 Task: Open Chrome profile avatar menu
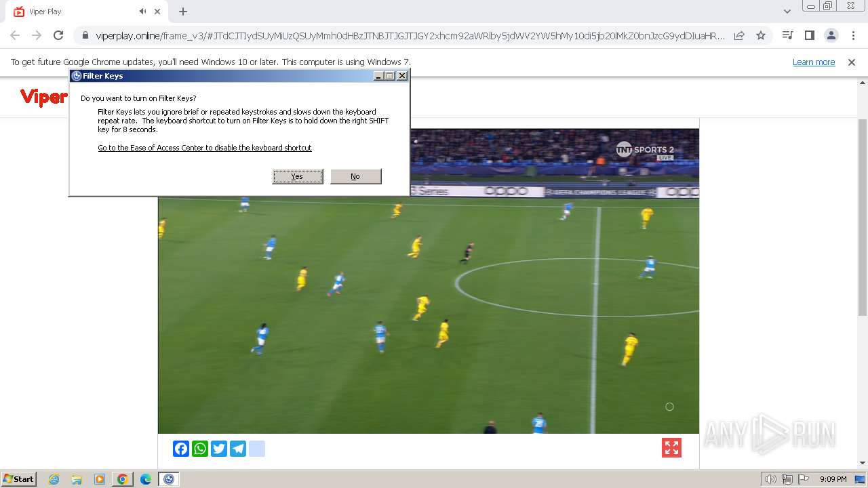pos(831,35)
